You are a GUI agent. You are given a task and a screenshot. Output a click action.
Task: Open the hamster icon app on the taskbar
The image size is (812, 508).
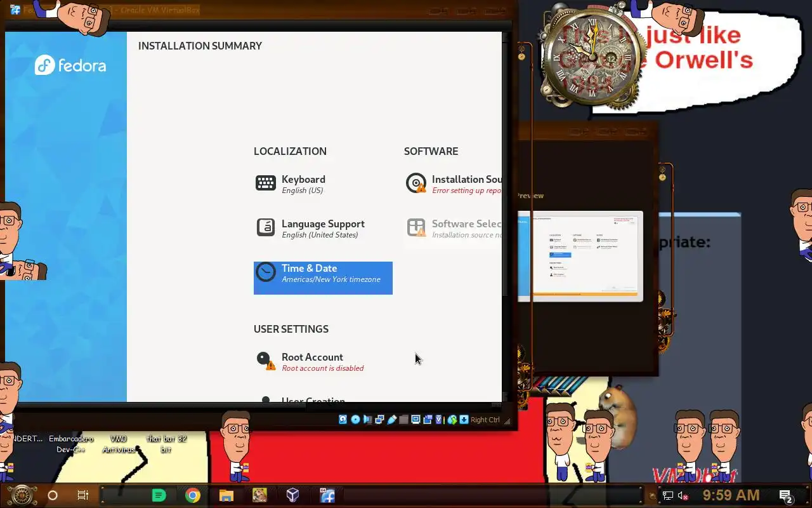click(x=259, y=495)
